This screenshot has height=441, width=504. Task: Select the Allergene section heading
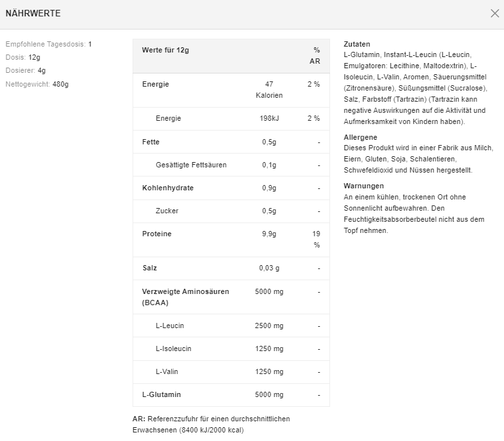click(360, 137)
